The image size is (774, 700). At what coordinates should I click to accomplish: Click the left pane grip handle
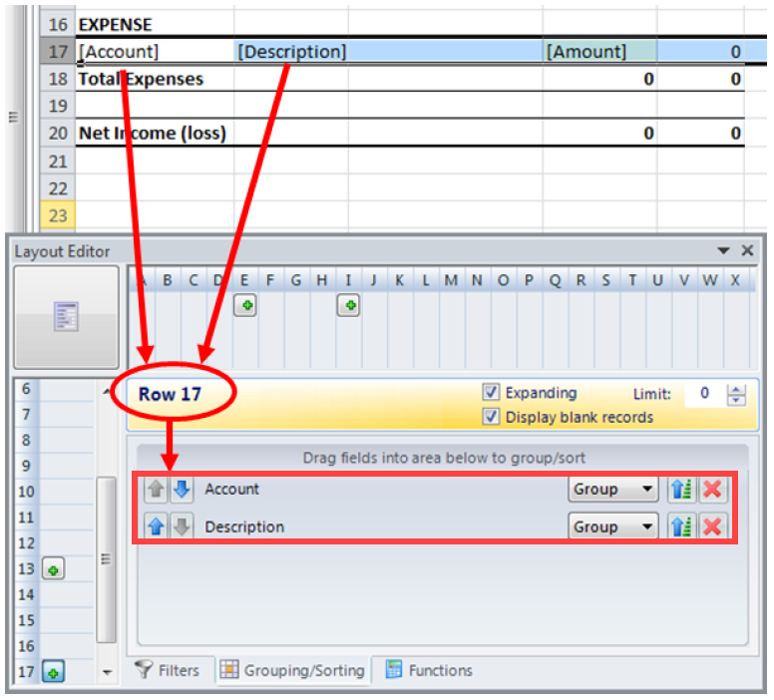pyautogui.click(x=13, y=117)
